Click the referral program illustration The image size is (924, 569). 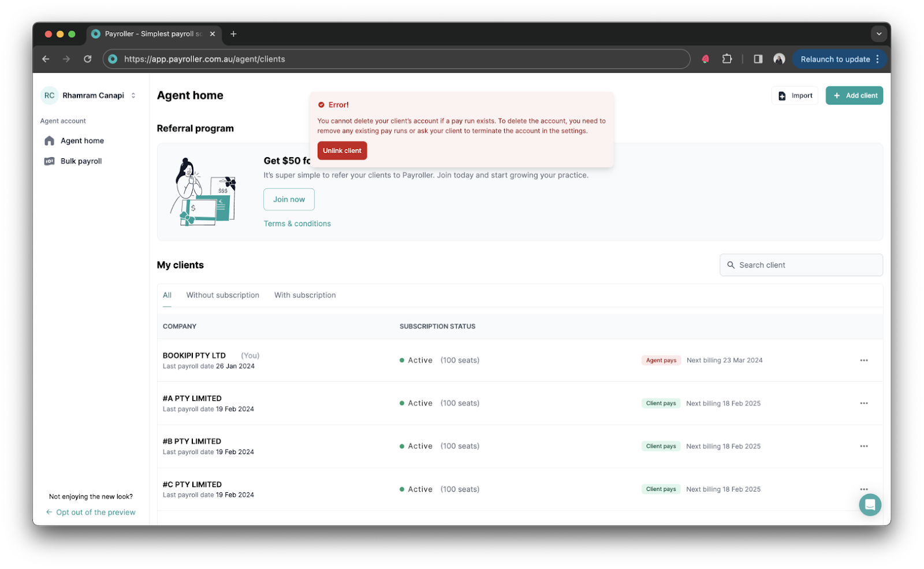[x=203, y=192]
